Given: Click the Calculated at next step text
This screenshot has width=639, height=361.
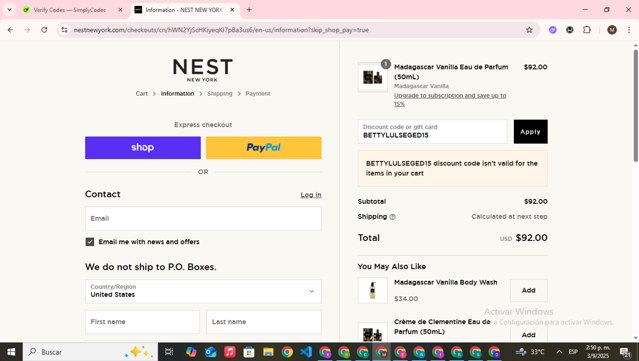Looking at the screenshot, I should [509, 216].
